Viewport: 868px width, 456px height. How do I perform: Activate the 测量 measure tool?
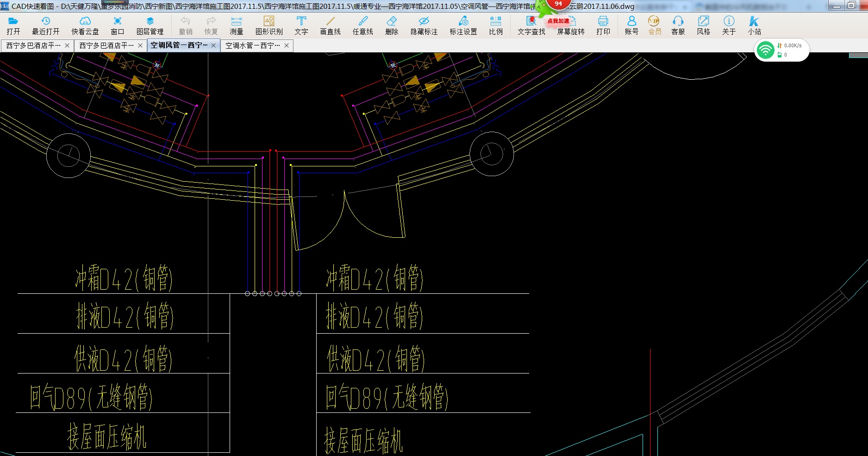[x=237, y=25]
